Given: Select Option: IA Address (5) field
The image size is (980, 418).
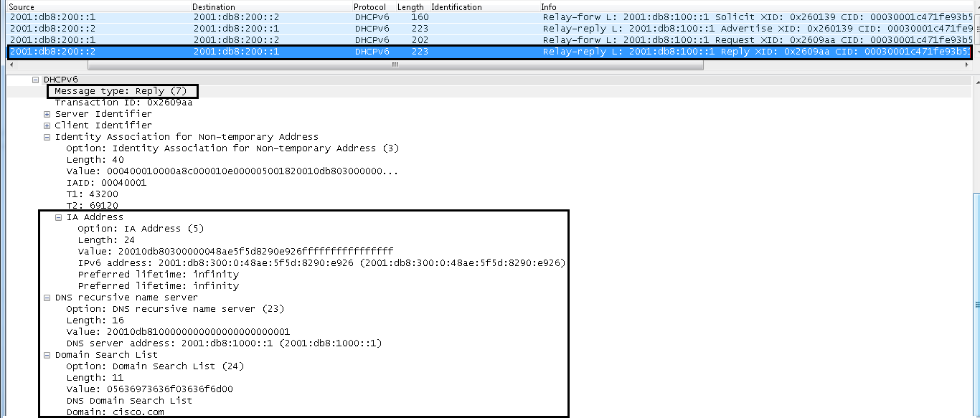Looking at the screenshot, I should coord(141,229).
